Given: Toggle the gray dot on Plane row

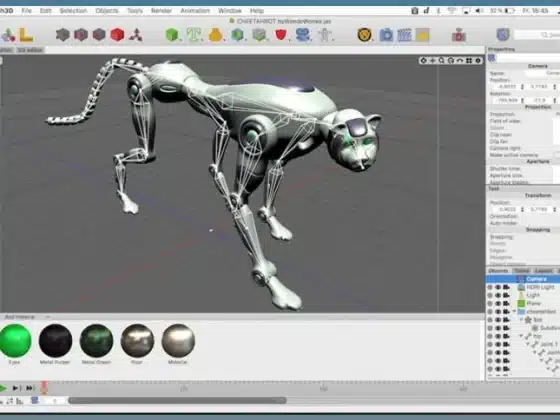Looking at the screenshot, I should coord(490,304).
